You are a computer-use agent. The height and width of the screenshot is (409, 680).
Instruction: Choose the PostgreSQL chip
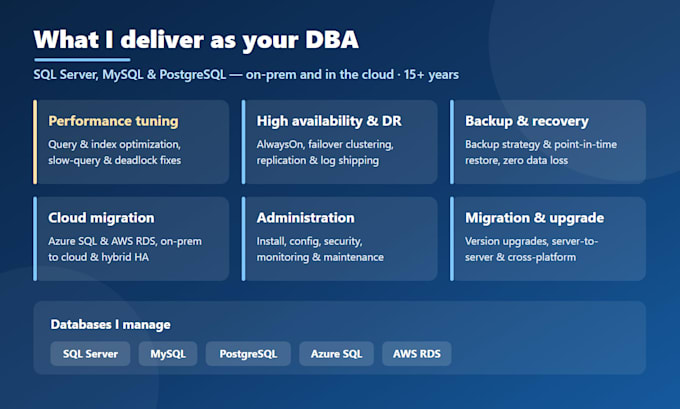[x=248, y=354]
